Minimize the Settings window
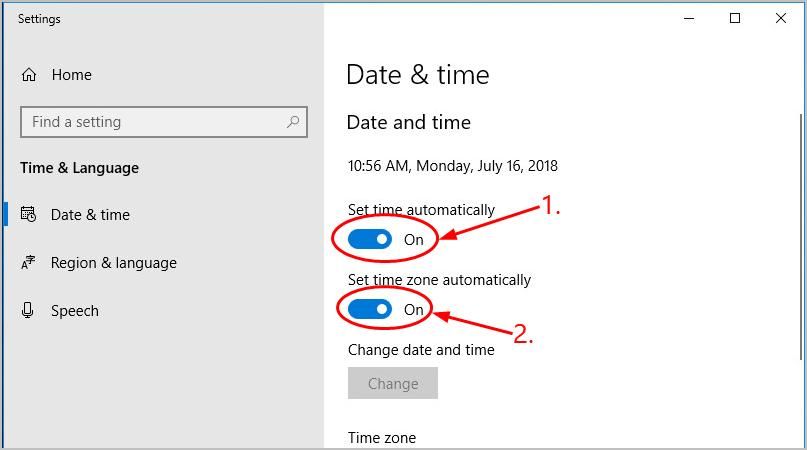Image resolution: width=807 pixels, height=450 pixels. pyautogui.click(x=689, y=18)
